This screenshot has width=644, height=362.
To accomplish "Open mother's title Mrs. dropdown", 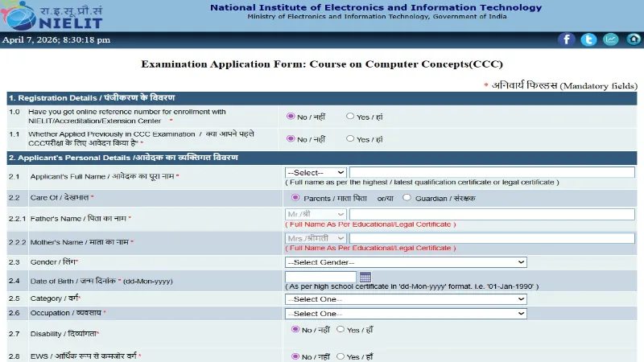I will (316, 238).
